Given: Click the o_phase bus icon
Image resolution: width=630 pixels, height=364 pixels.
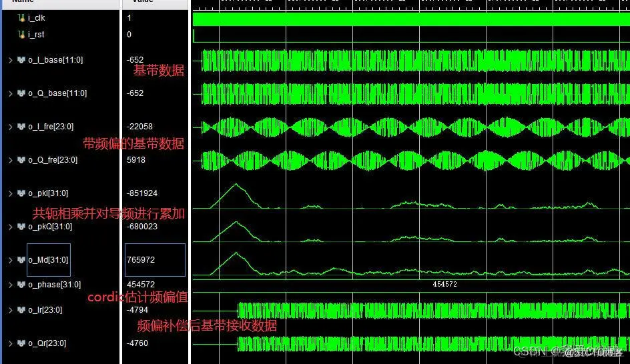Looking at the screenshot, I should click(x=21, y=285).
